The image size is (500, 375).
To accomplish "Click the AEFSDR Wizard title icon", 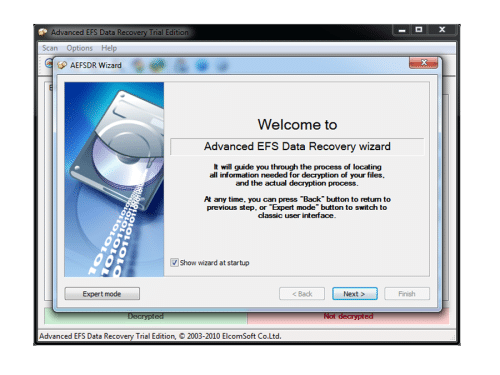I will pyautogui.click(x=62, y=65).
